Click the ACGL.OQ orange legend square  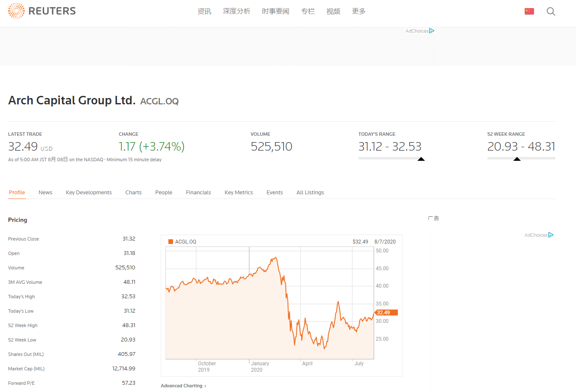171,242
